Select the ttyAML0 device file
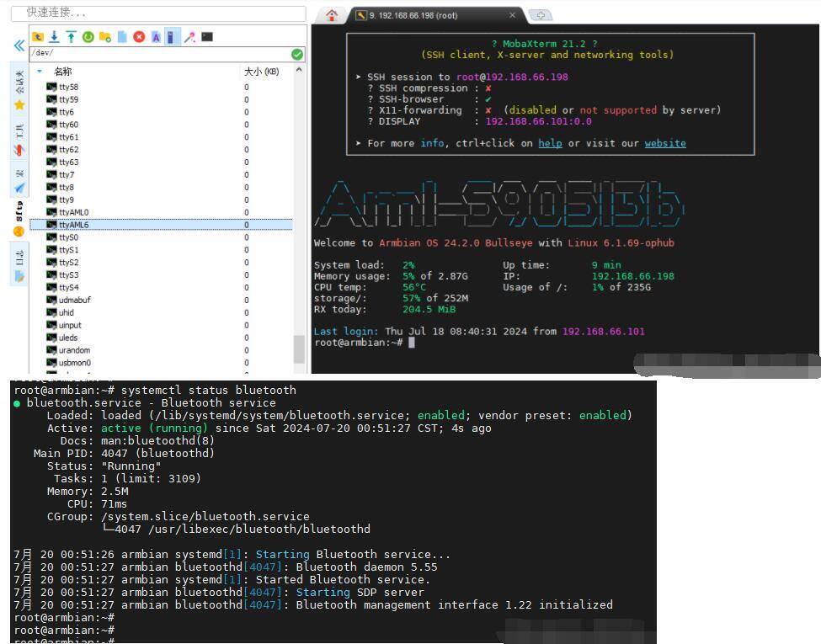 [162, 213]
